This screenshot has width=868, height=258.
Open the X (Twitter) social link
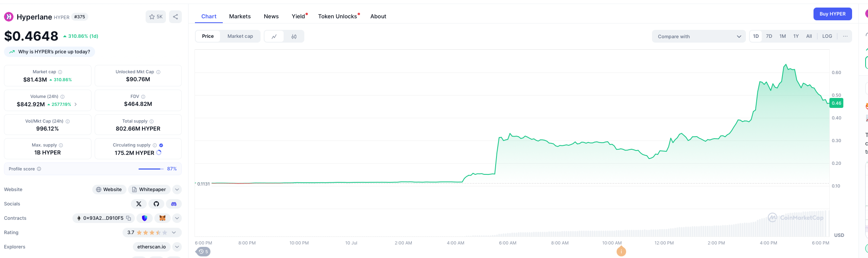(x=139, y=204)
